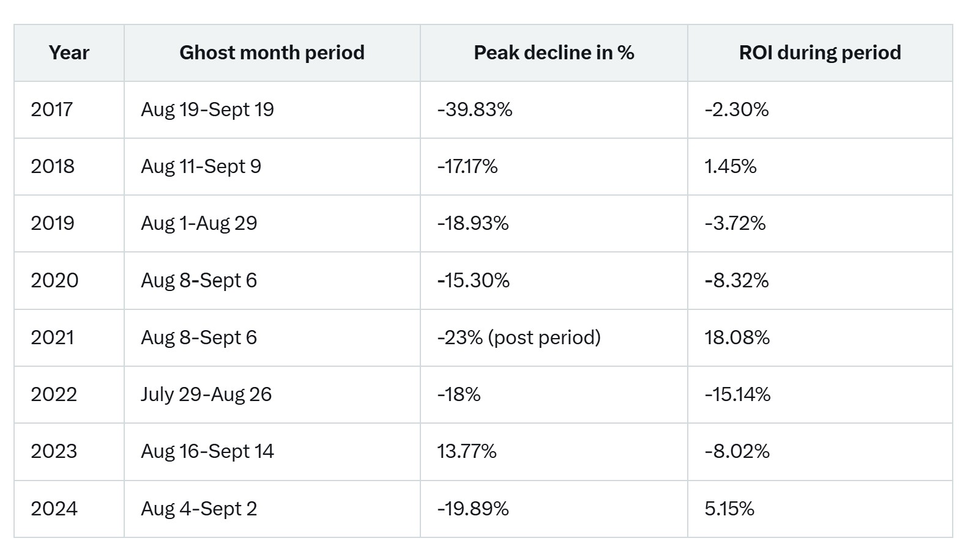Click the -23% (post period) cell
Screen dimensions: 968x560
pyautogui.click(x=519, y=337)
